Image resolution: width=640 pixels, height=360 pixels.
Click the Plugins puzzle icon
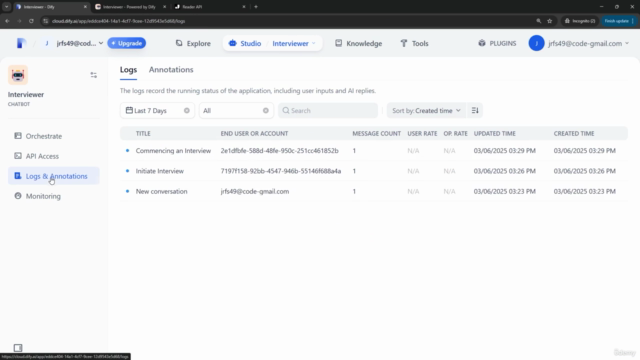[482, 43]
